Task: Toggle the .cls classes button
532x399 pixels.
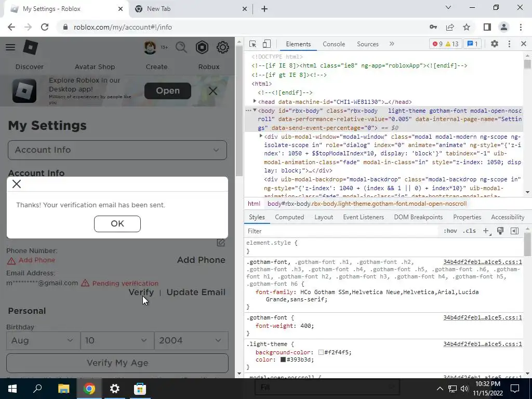Action: 469,231
